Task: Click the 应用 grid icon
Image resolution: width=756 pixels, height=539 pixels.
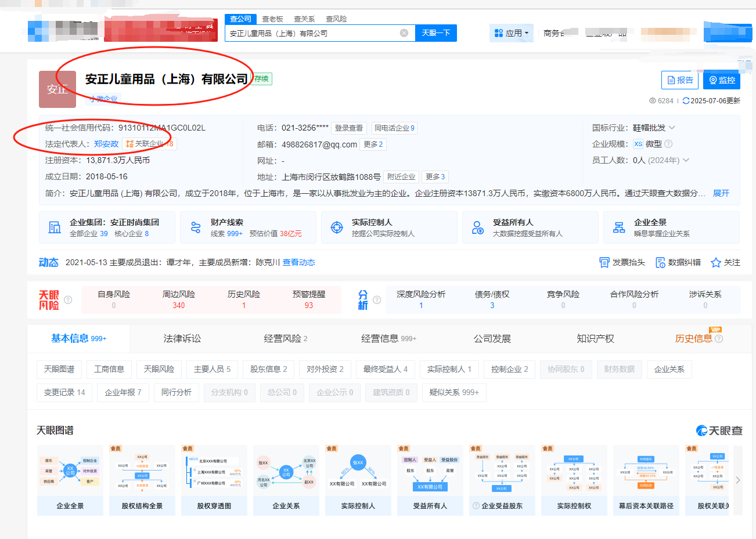Action: click(498, 33)
